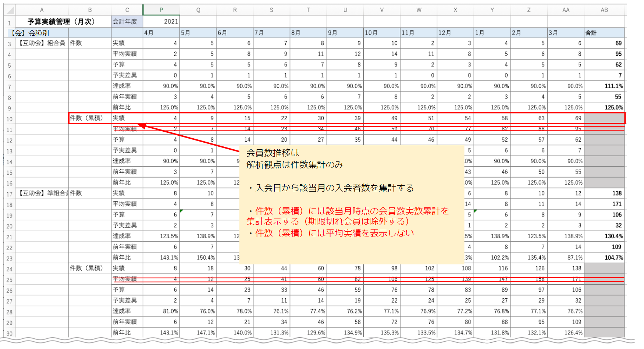Click 件数（累積） label in row 10
The height and width of the screenshot is (349, 644).
pos(87,118)
